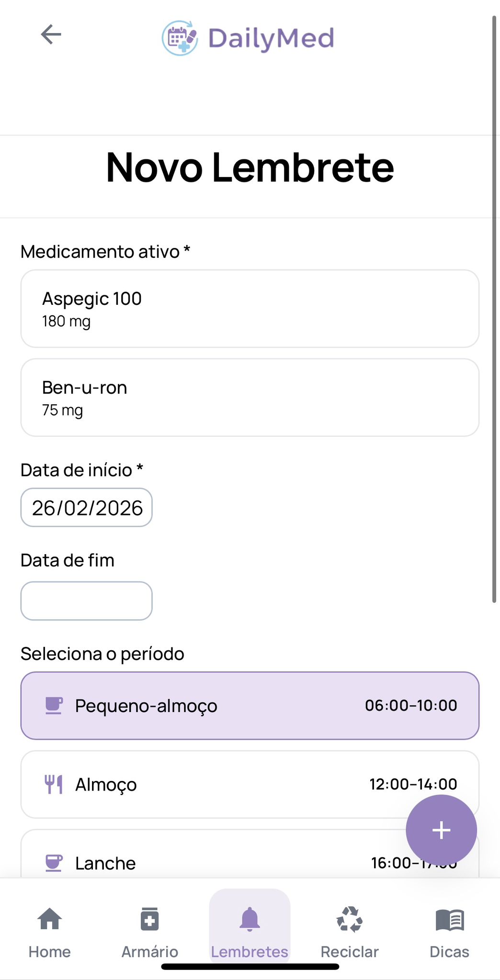Select Aspegic 100 medication
The image size is (500, 980).
click(x=250, y=309)
